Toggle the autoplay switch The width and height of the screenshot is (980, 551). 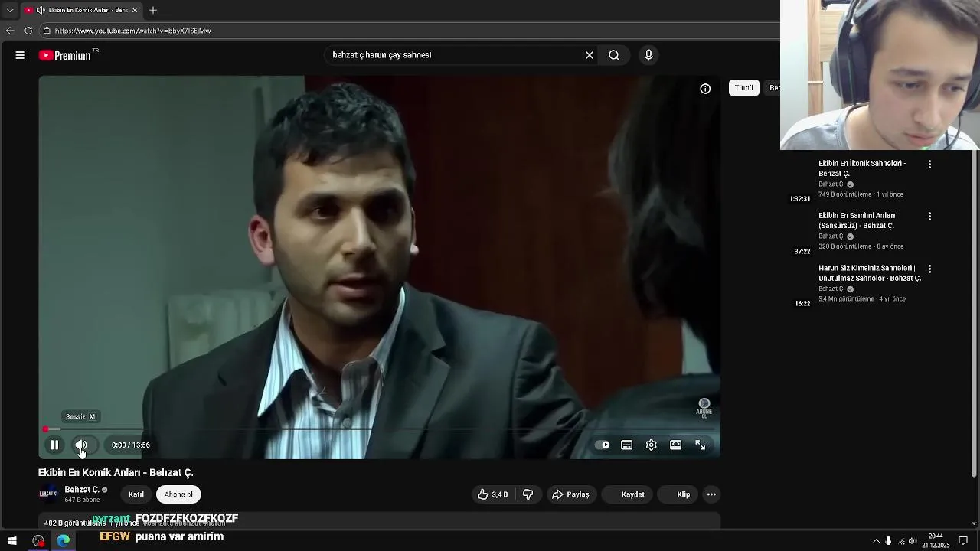pyautogui.click(x=603, y=445)
